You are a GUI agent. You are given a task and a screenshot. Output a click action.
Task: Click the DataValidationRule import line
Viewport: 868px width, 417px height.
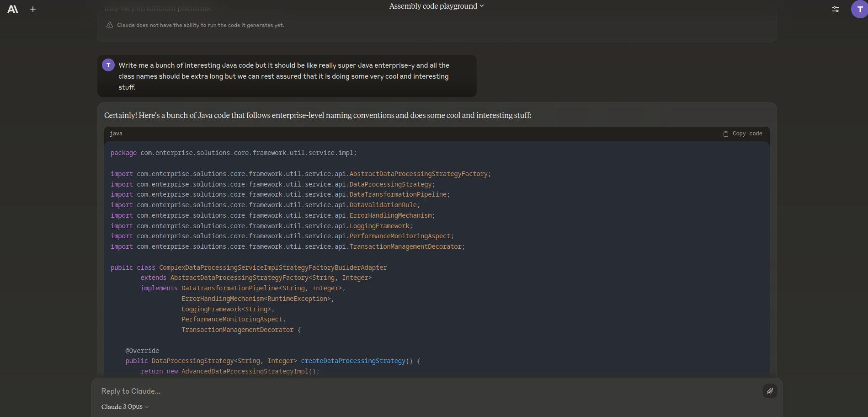[x=265, y=205]
